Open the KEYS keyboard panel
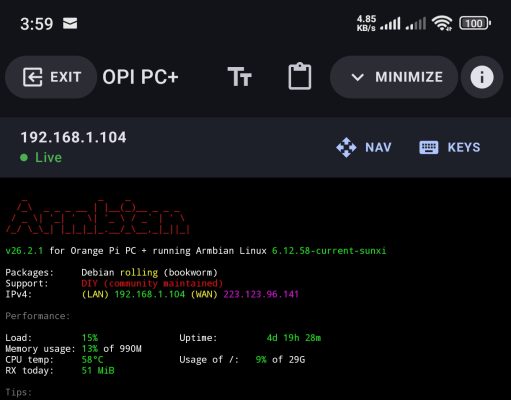 point(450,147)
